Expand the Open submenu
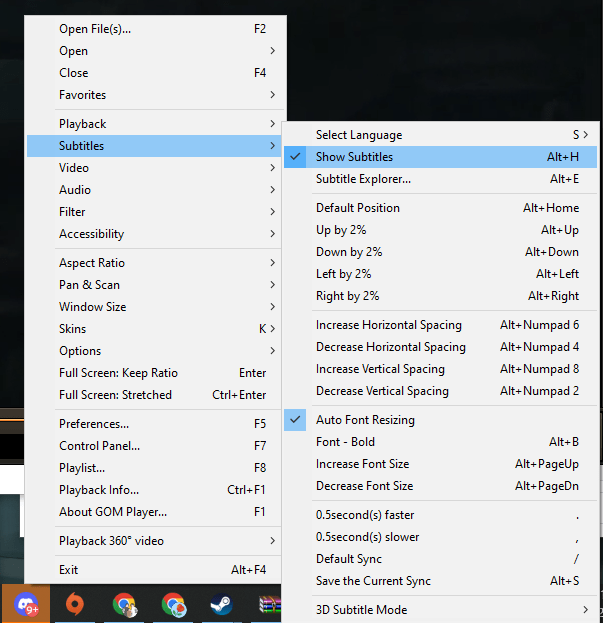603x623 pixels. (154, 51)
